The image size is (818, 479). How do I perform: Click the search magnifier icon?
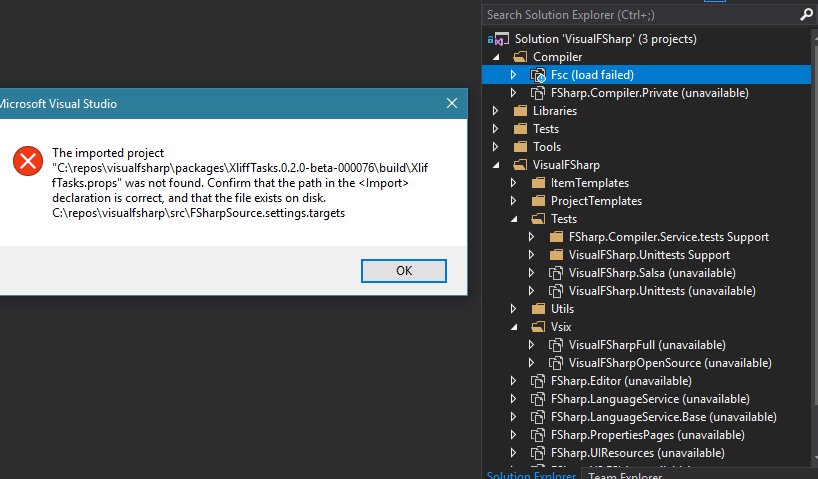click(806, 15)
